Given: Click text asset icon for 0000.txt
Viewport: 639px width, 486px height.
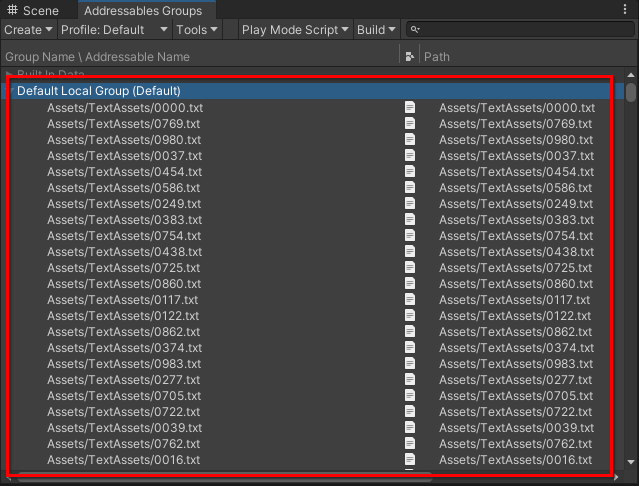Looking at the screenshot, I should [410, 107].
